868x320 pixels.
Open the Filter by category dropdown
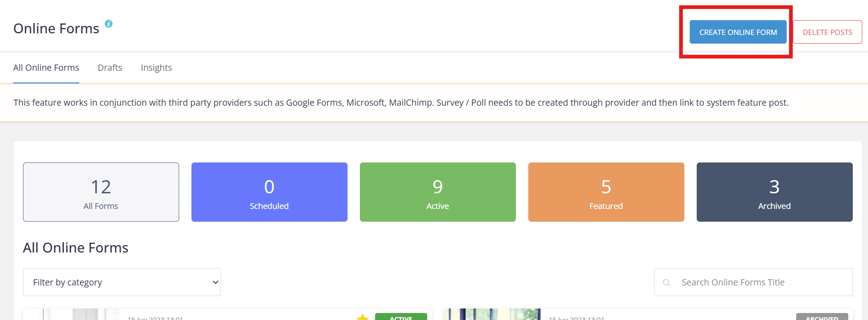pos(122,282)
